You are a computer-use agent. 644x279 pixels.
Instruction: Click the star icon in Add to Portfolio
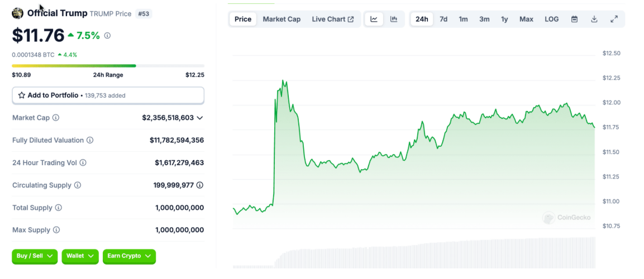point(22,95)
